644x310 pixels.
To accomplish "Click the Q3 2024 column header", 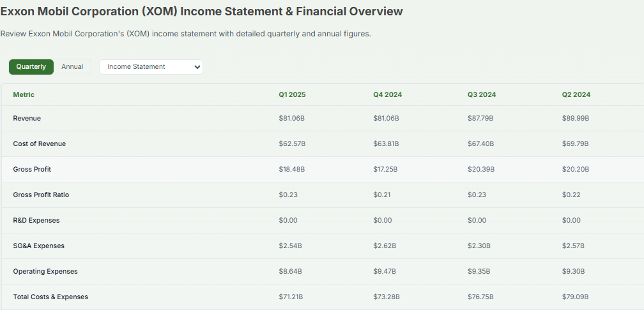I will pyautogui.click(x=482, y=94).
